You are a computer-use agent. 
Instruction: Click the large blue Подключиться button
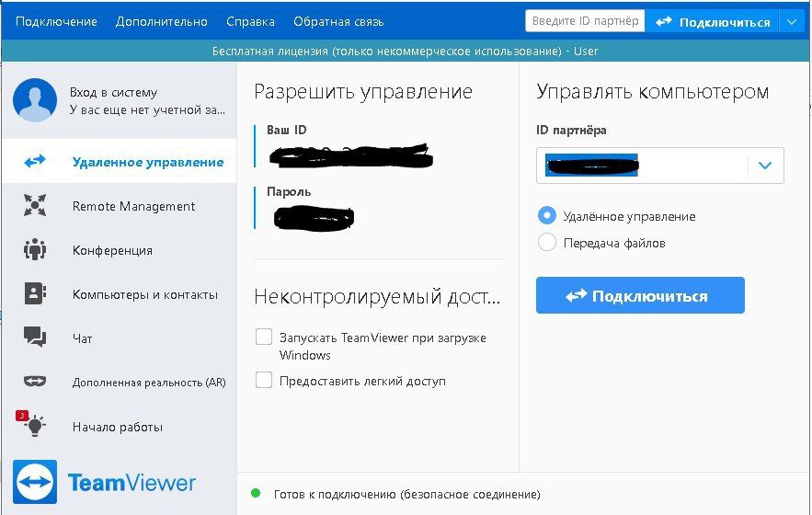tap(640, 295)
